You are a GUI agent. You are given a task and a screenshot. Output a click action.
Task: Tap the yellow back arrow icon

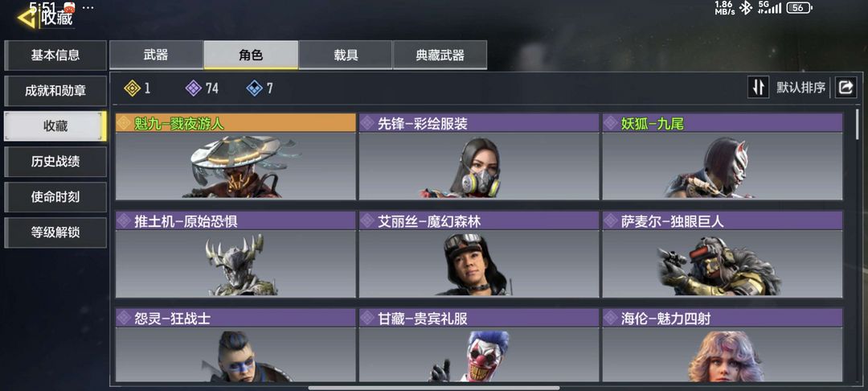tap(26, 18)
